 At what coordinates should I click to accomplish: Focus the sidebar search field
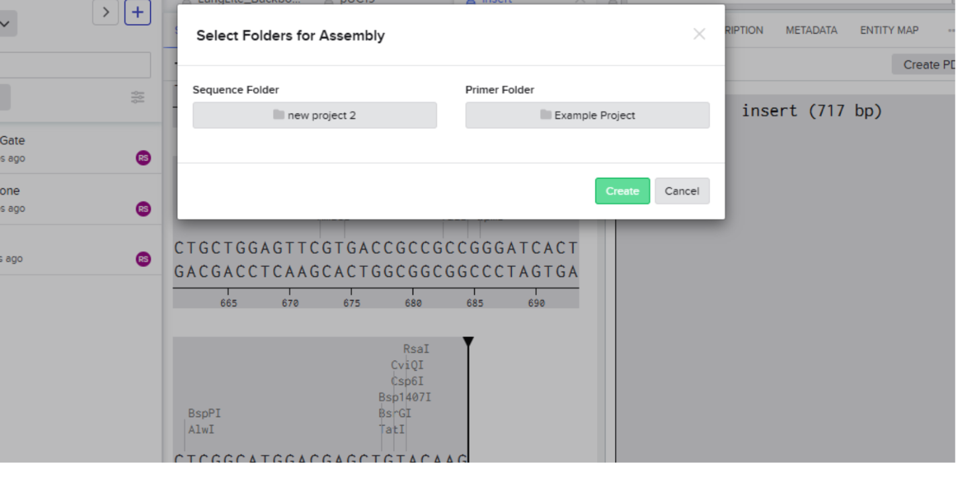75,65
